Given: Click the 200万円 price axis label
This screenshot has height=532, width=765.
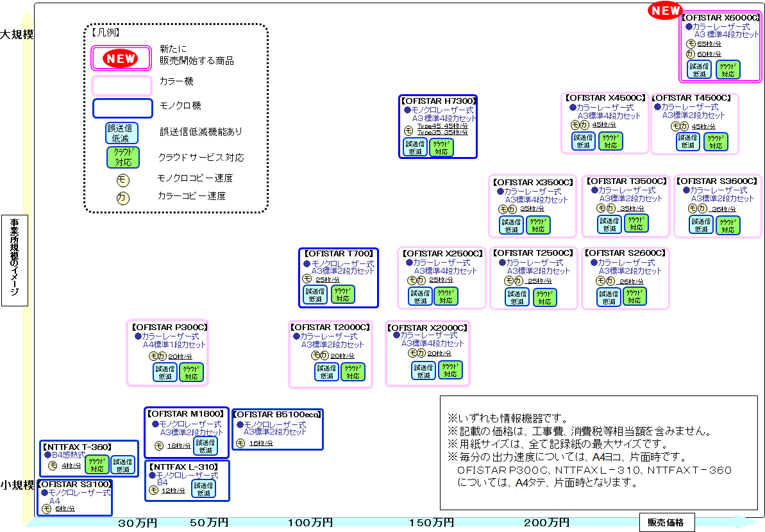Looking at the screenshot, I should (x=546, y=523).
